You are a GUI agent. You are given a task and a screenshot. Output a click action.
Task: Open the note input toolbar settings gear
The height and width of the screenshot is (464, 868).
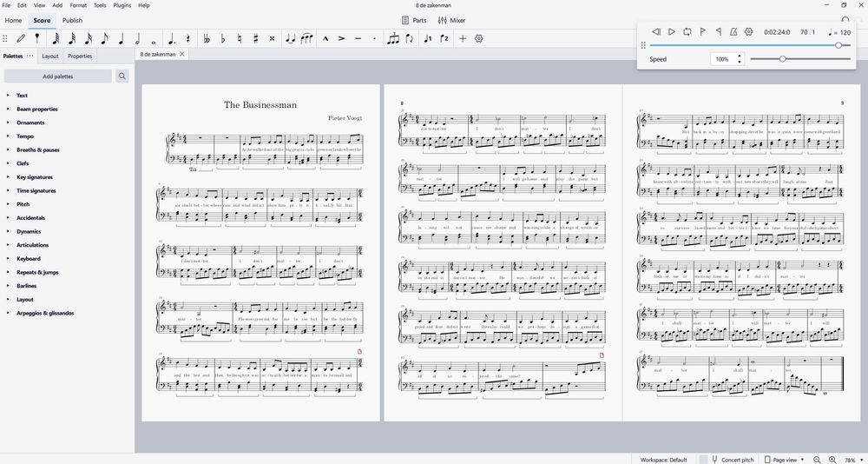coord(479,39)
